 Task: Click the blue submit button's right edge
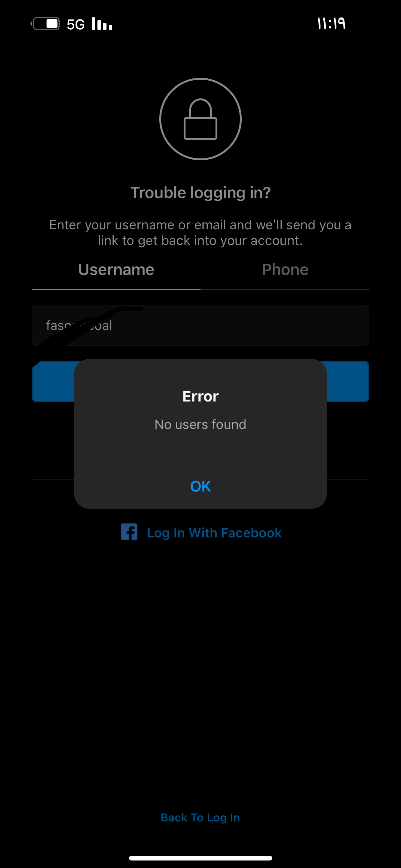[x=348, y=382]
